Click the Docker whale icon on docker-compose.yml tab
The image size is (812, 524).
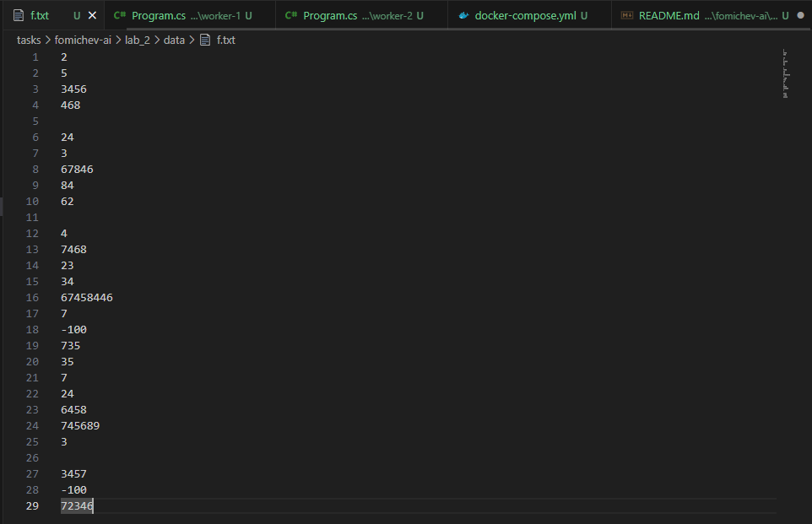point(463,15)
